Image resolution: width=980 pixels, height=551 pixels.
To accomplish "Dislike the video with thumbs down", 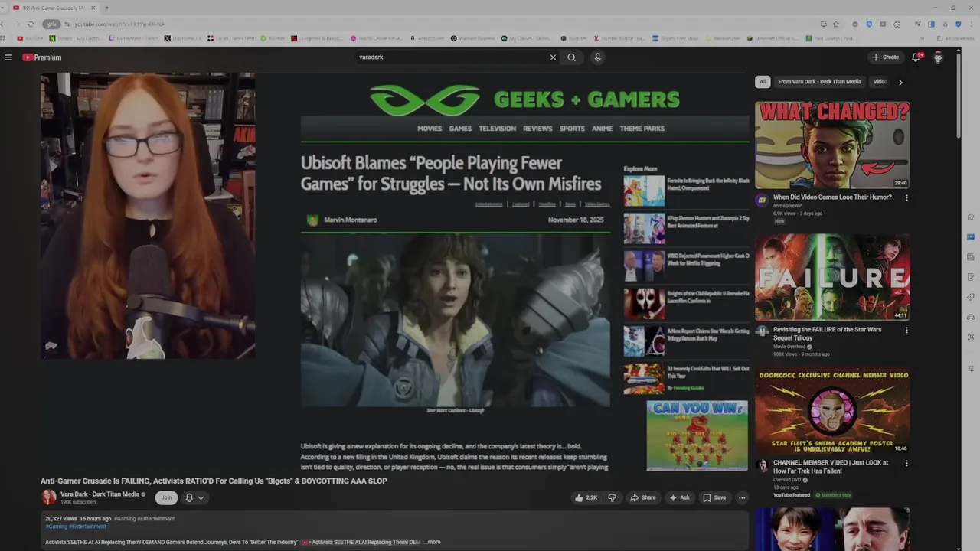I will (612, 497).
